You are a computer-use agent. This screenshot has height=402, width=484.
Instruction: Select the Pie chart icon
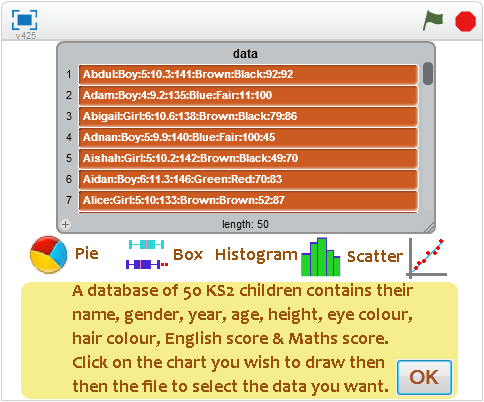pyautogui.click(x=49, y=255)
